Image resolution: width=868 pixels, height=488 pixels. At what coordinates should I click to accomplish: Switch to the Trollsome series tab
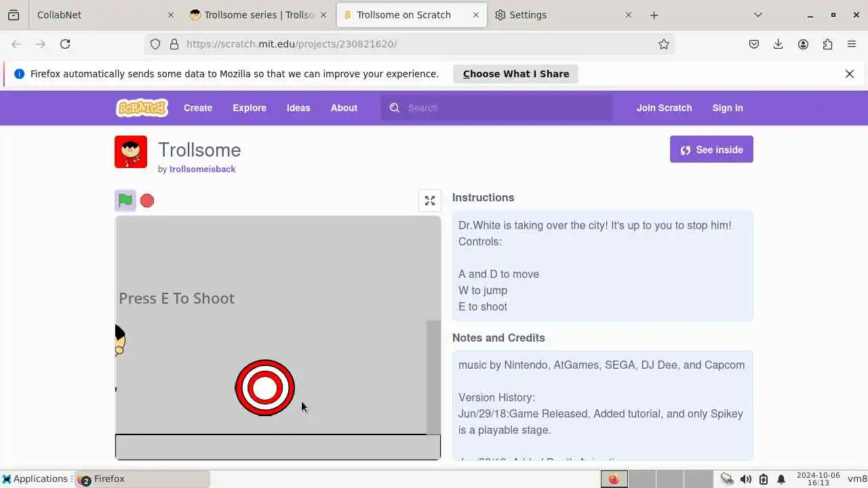(258, 15)
